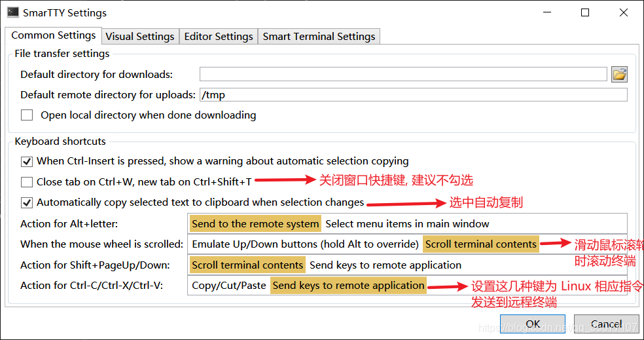Viewport: 644px width, 340px height.
Task: Choose Send to the remote system for Alt+letter
Action: 255,224
